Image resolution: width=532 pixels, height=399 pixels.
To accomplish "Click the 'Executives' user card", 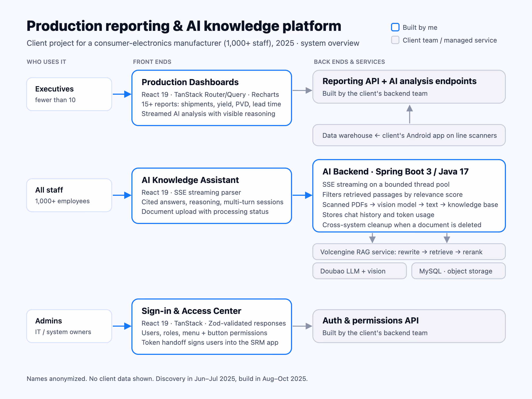I will coord(69,94).
